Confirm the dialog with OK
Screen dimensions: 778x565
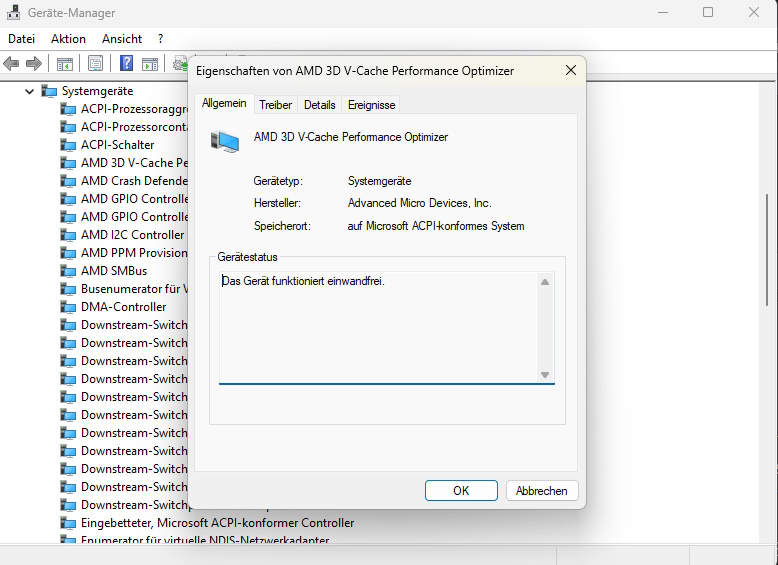[461, 491]
